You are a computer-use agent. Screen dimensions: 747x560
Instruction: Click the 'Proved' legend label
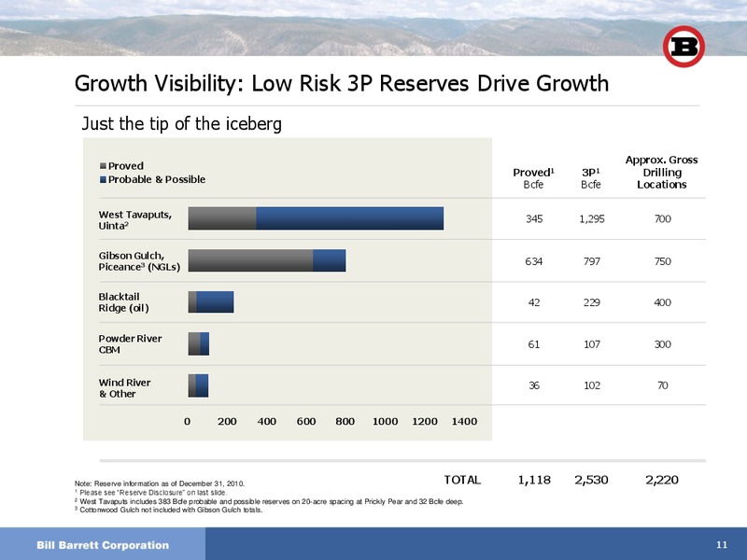coord(126,166)
